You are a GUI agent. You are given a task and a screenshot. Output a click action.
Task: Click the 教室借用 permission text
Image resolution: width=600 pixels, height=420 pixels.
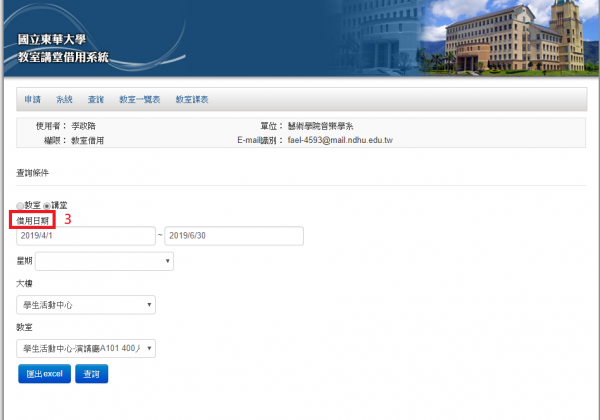click(88, 140)
